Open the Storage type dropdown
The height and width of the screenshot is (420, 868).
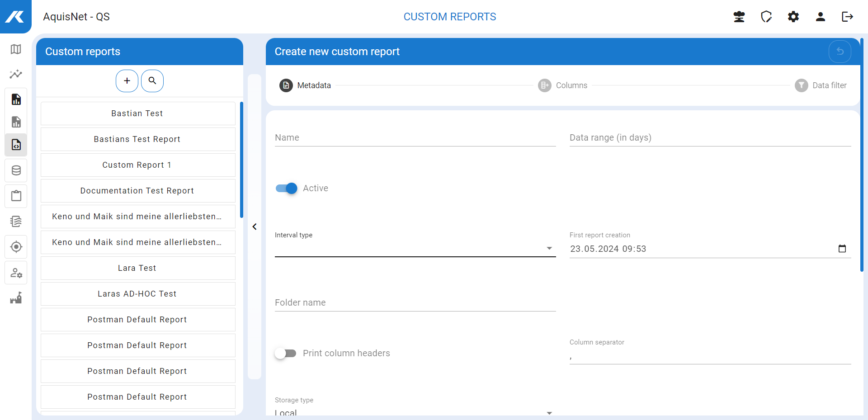point(415,412)
